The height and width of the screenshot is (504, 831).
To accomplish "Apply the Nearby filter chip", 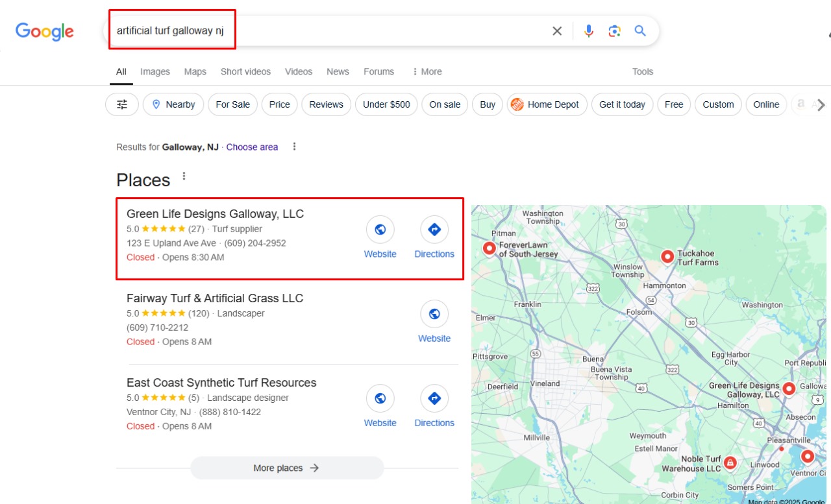I will (173, 104).
